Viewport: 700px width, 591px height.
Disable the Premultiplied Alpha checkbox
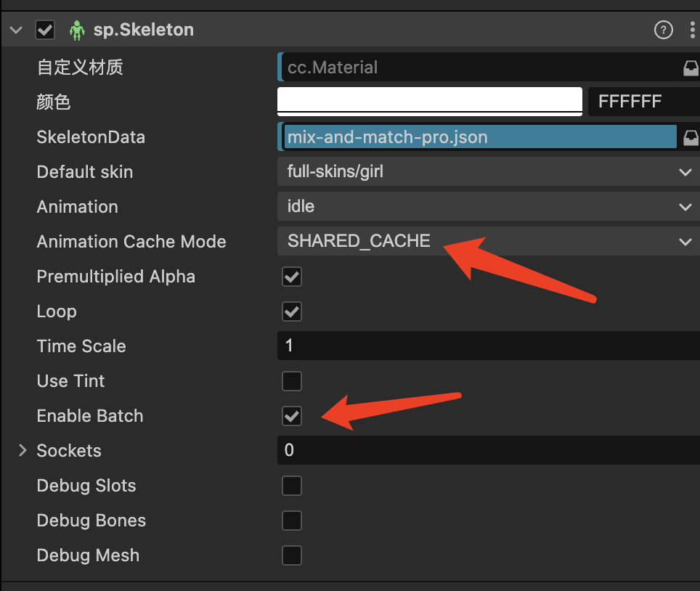coord(292,277)
